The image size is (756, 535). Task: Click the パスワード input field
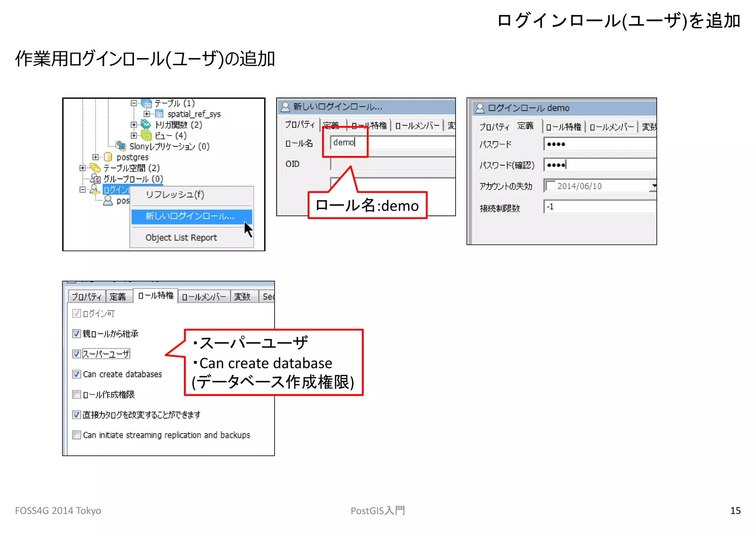(600, 144)
